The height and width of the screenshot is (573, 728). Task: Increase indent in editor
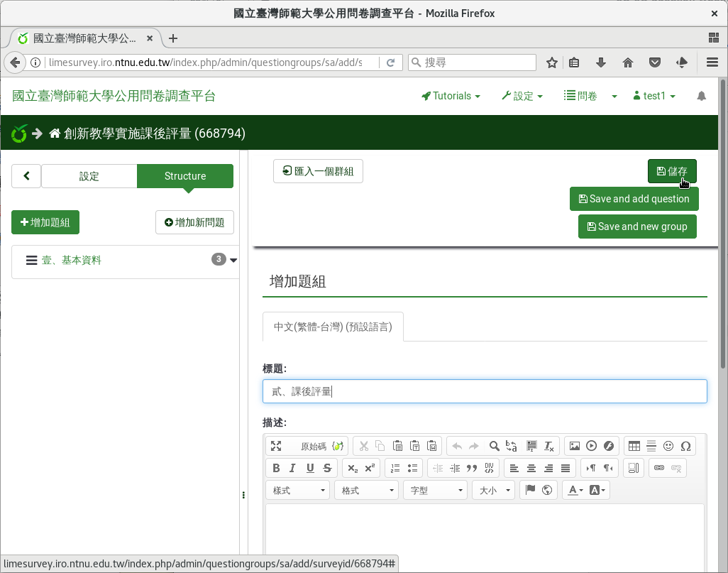[x=455, y=468]
